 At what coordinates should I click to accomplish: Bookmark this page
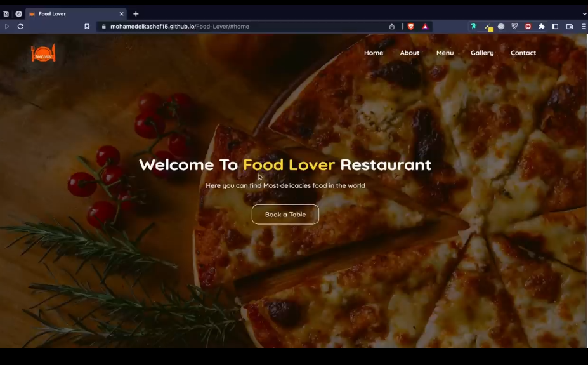(x=87, y=27)
